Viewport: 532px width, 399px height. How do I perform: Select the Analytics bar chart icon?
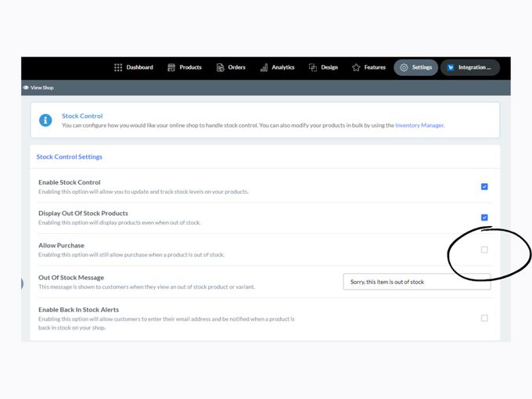point(264,67)
